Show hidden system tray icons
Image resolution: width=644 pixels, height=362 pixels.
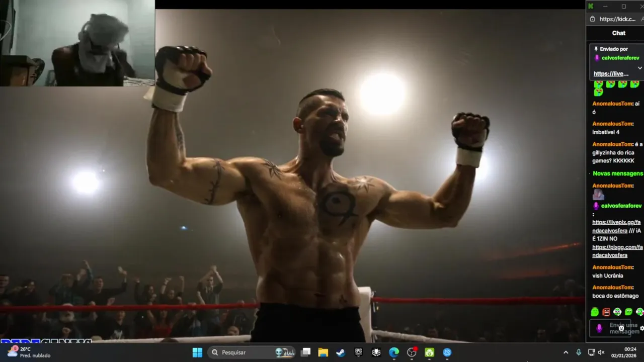tap(566, 352)
